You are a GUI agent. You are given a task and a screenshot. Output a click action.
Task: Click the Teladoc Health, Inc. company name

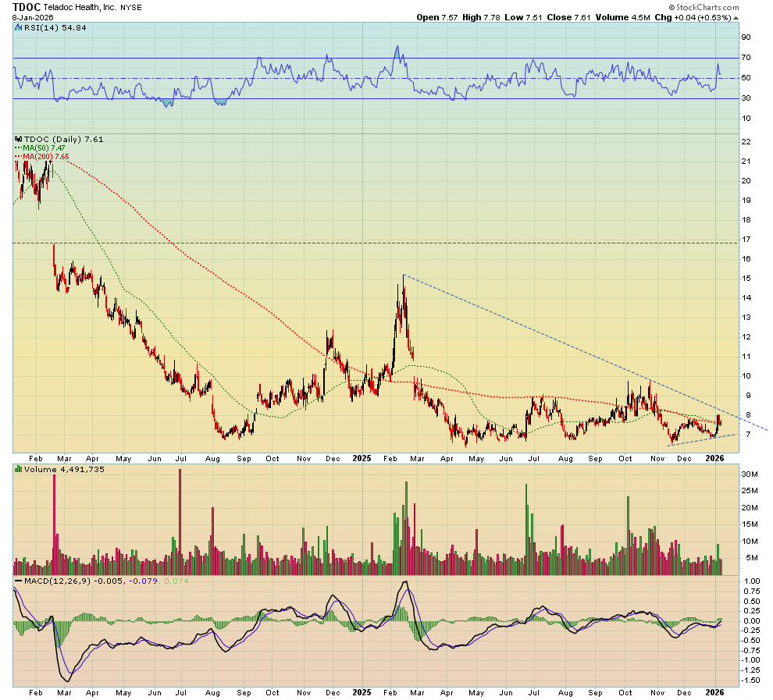click(x=80, y=7)
